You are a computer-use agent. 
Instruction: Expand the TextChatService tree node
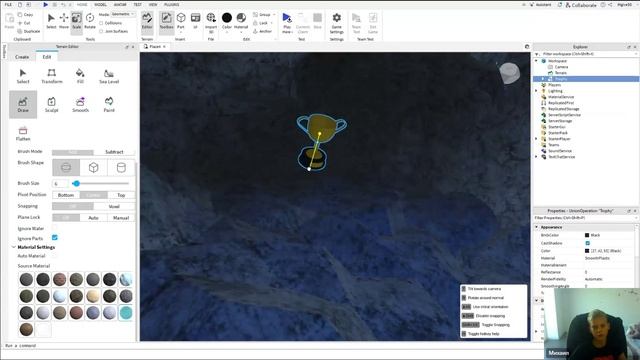coord(537,157)
